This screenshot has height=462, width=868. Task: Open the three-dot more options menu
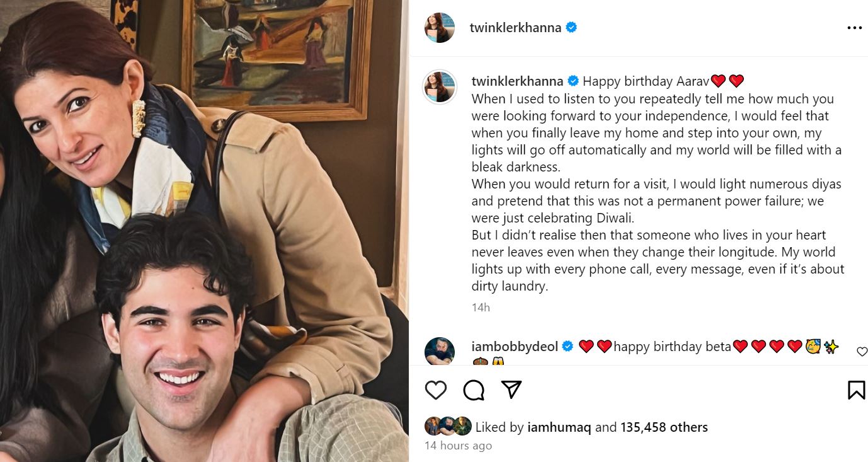click(x=854, y=28)
